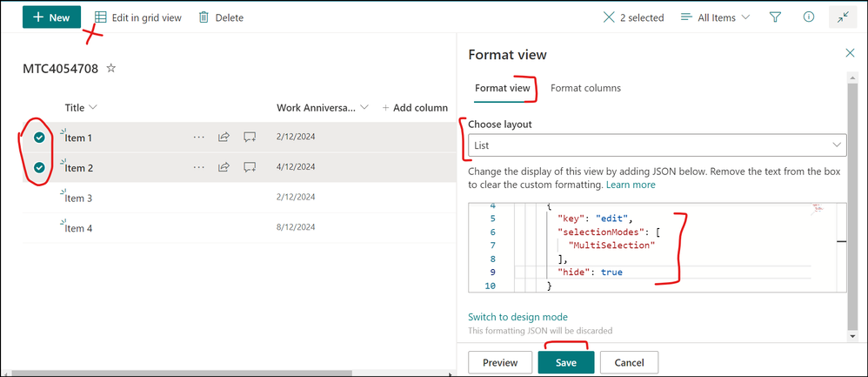
Task: Click the "key": "edit" JSON line
Action: [x=595, y=219]
